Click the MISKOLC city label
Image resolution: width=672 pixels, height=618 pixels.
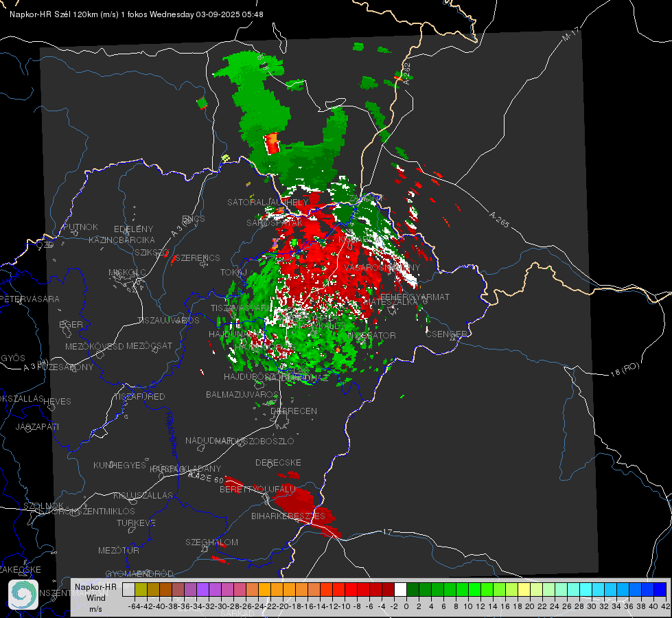tap(127, 273)
